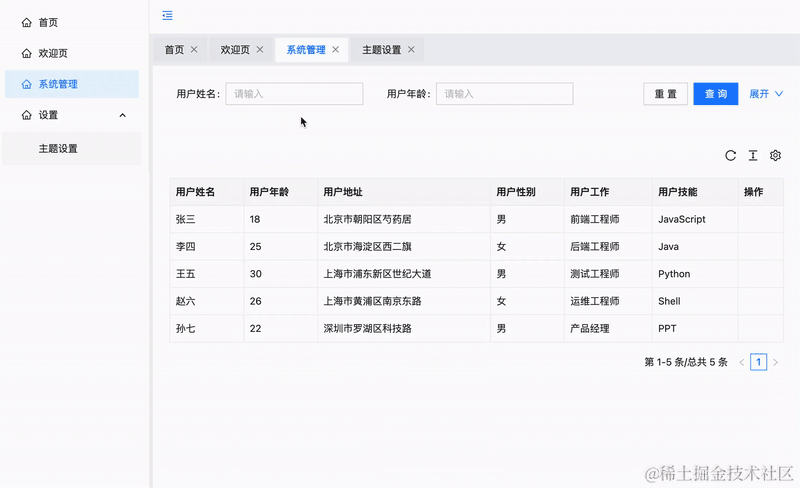Click the home icon beside 首页 in sidebar
Viewport: 800px width, 488px height.
(27, 22)
